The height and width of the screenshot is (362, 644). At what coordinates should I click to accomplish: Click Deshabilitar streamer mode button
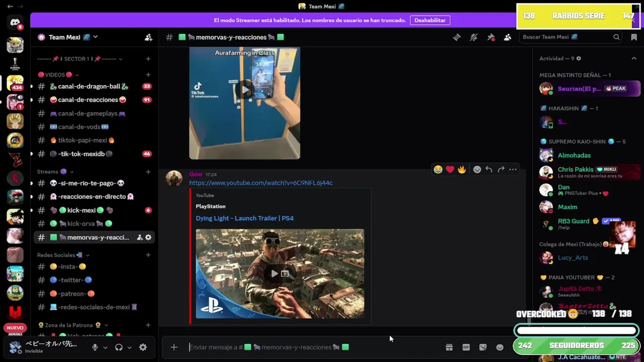click(430, 20)
